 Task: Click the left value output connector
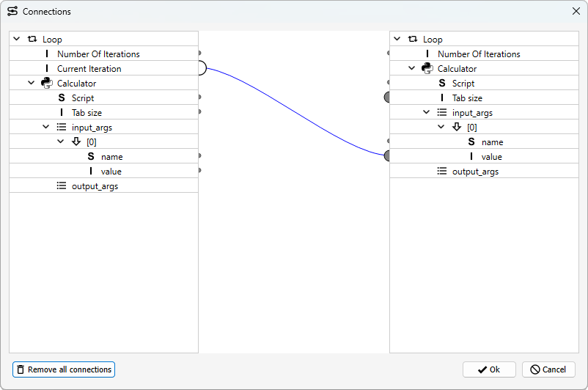pos(200,170)
